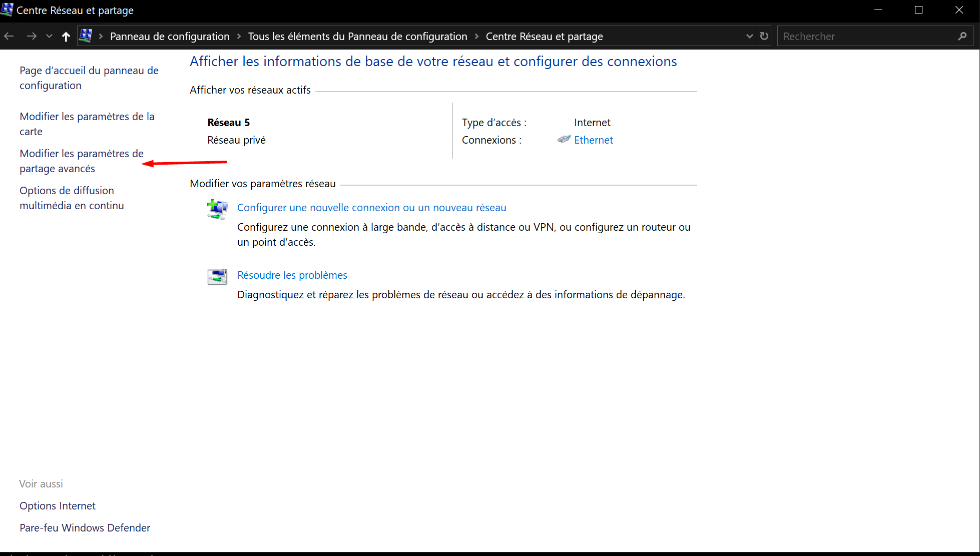980x556 pixels.
Task: Click the Back navigation arrow
Action: tap(9, 36)
